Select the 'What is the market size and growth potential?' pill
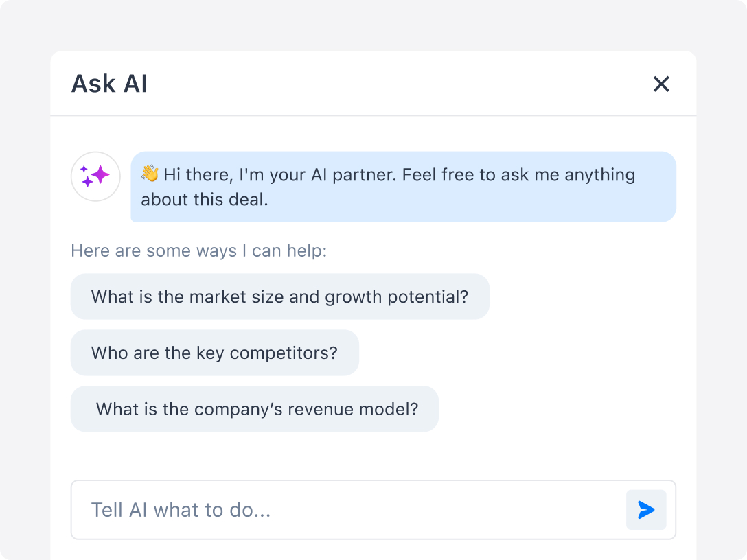The width and height of the screenshot is (747, 560). [x=279, y=296]
